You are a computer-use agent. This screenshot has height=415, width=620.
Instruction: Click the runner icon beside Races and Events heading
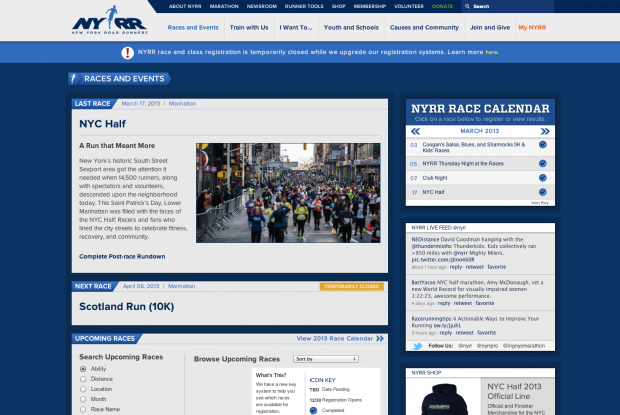(x=73, y=78)
